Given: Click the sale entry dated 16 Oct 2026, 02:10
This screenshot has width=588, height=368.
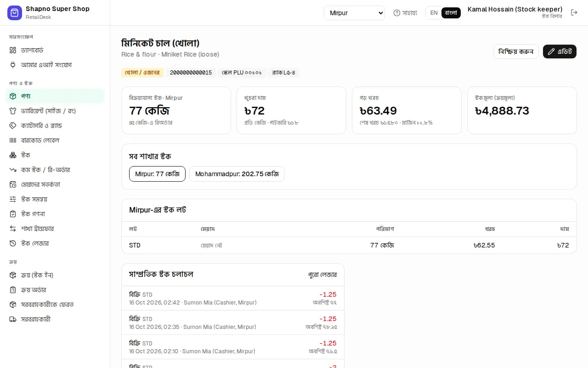Looking at the screenshot, I should point(233,347).
